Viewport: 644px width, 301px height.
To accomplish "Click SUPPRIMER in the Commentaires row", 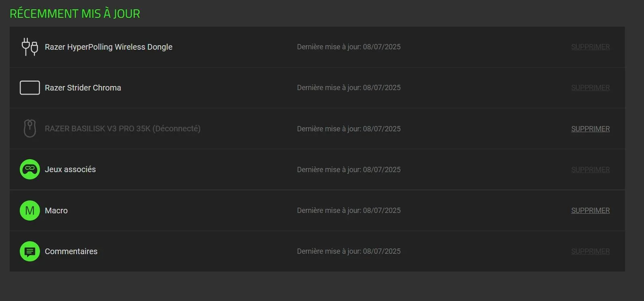I will [590, 251].
